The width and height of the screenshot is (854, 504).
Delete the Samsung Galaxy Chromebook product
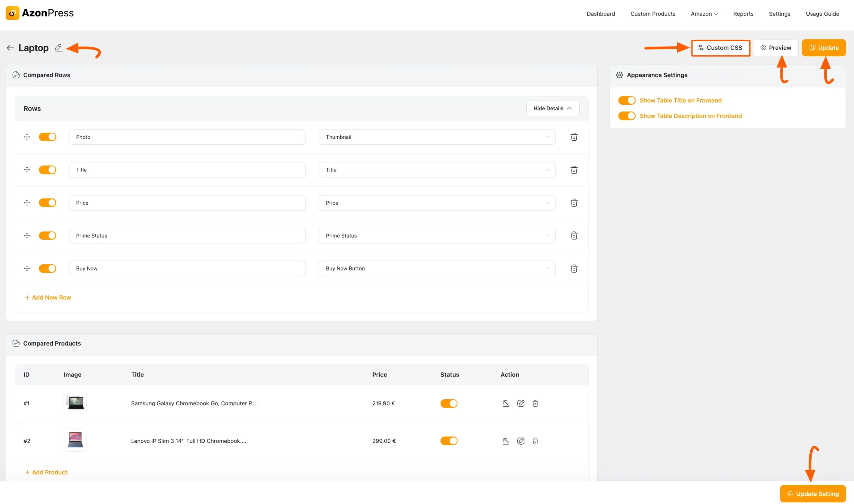[535, 404]
